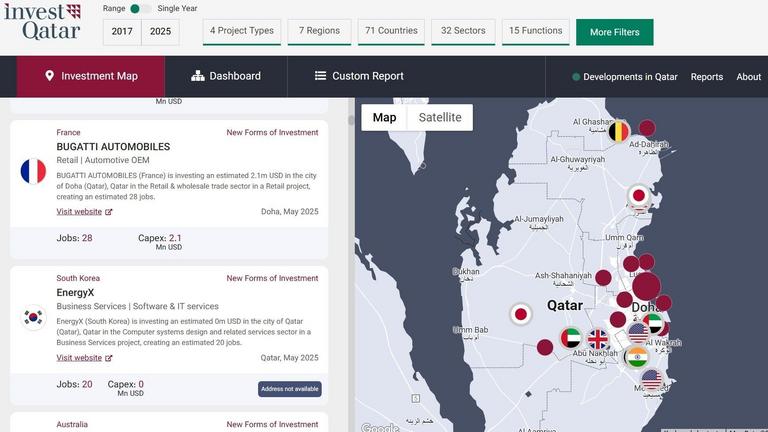Click the Belgium flag map marker
The height and width of the screenshot is (432, 768).
pyautogui.click(x=619, y=132)
